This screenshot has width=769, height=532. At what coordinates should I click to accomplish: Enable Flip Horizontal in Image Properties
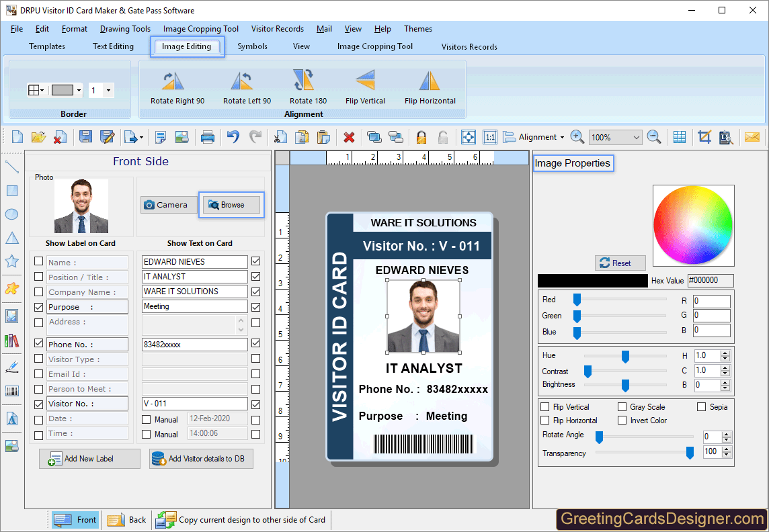545,421
